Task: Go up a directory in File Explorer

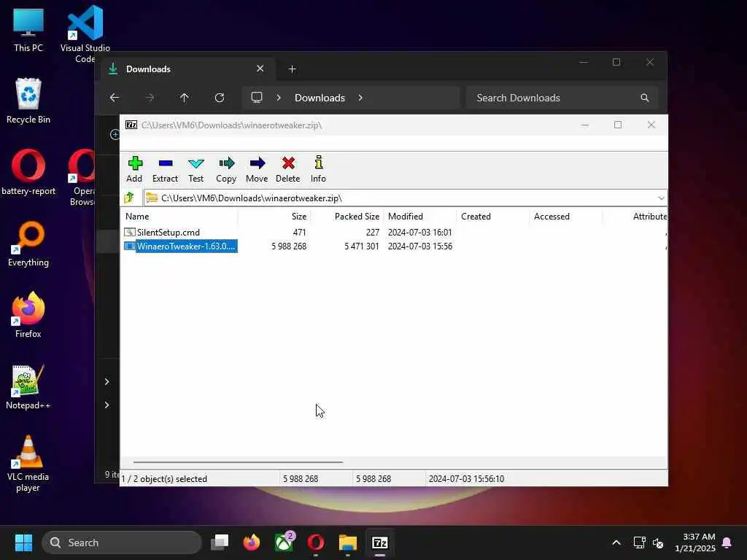Action: pos(185,98)
